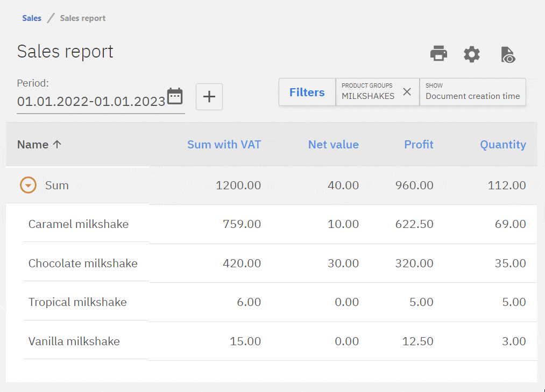Click the period date range field
Viewport: 545px width, 392px height.
coord(91,102)
